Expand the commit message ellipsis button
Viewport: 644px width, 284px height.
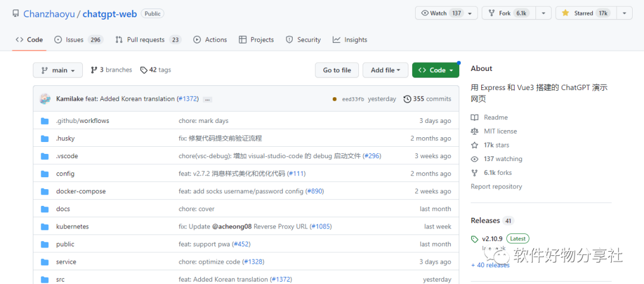coord(208,100)
